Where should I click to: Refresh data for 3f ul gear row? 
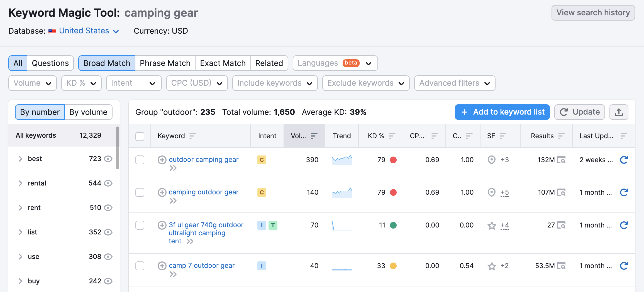pyautogui.click(x=624, y=225)
